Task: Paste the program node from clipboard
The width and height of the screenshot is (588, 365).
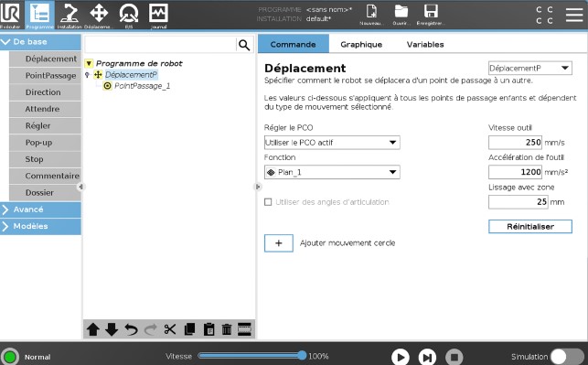Action: click(208, 329)
